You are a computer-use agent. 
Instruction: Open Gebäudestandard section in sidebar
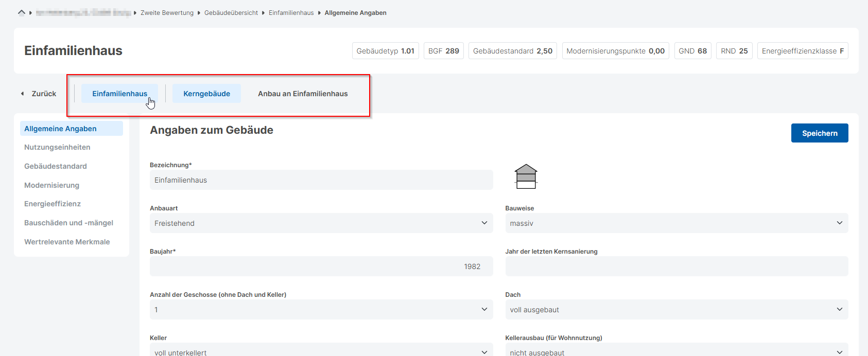56,166
